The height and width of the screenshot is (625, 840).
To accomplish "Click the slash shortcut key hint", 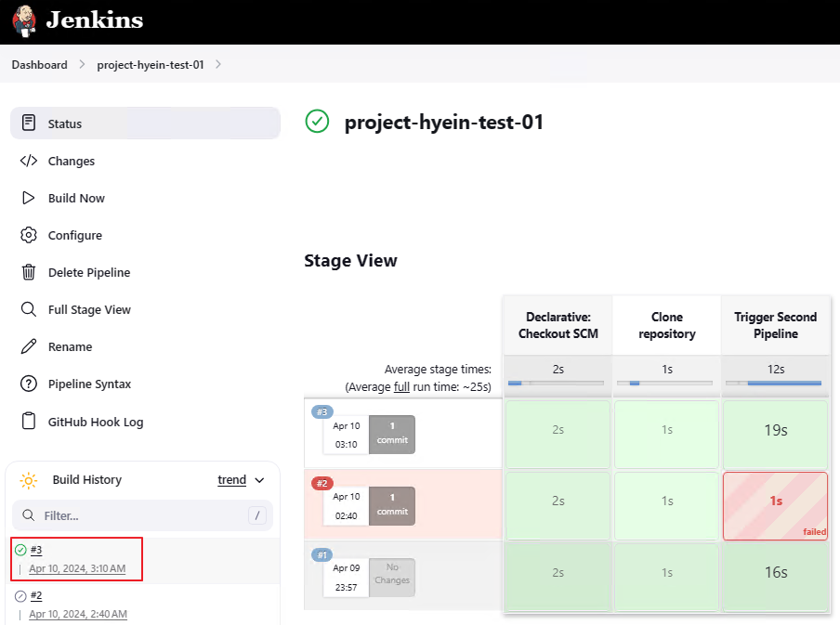I will (x=257, y=515).
